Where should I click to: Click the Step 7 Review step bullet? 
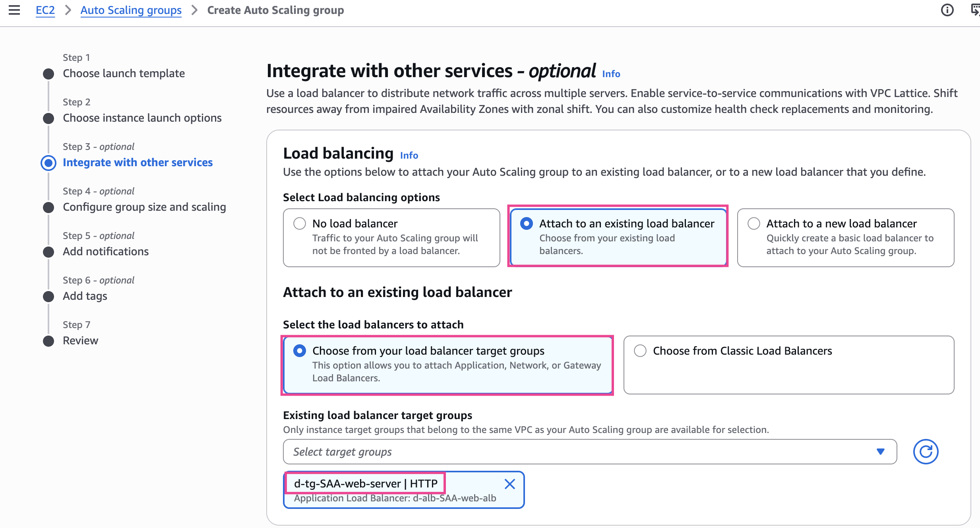click(48, 341)
